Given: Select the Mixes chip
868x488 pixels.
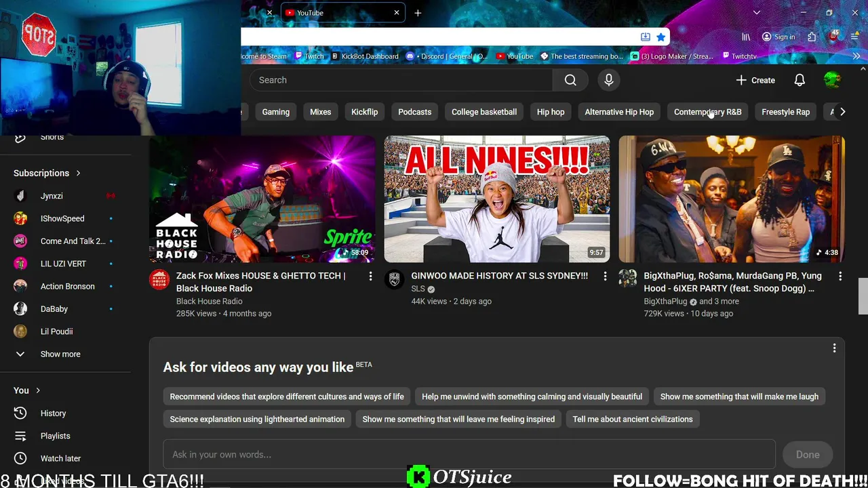Looking at the screenshot, I should pyautogui.click(x=321, y=112).
